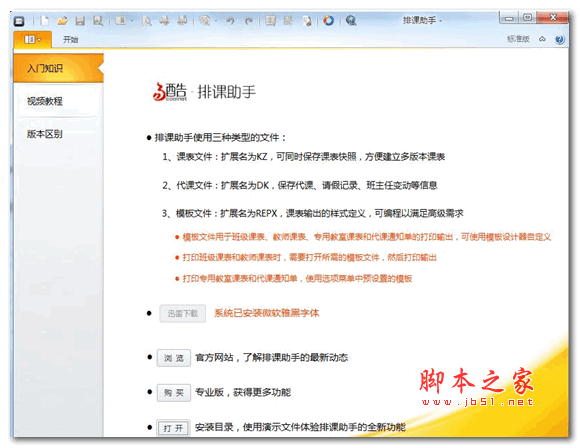Click the text '系统已安装微软雅黑字体'

point(266,313)
